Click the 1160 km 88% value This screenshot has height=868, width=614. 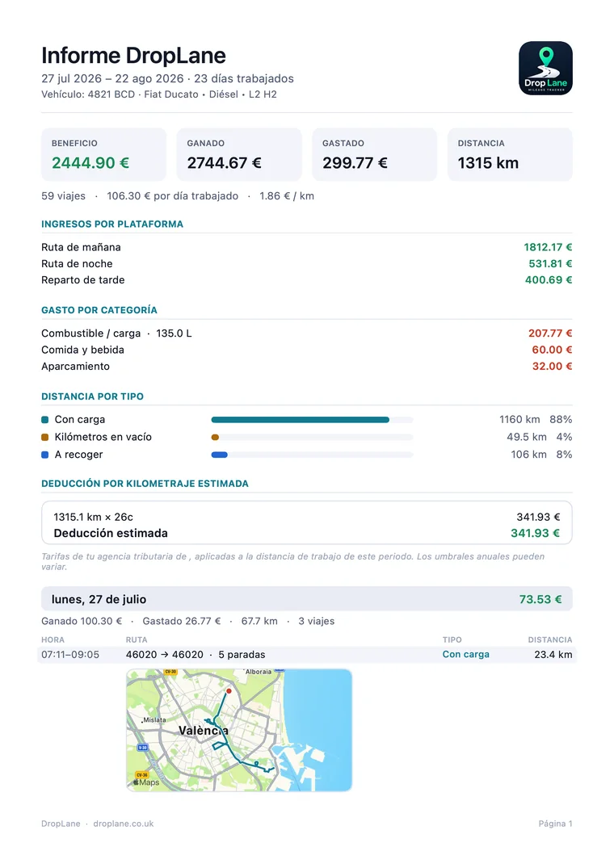(x=536, y=420)
